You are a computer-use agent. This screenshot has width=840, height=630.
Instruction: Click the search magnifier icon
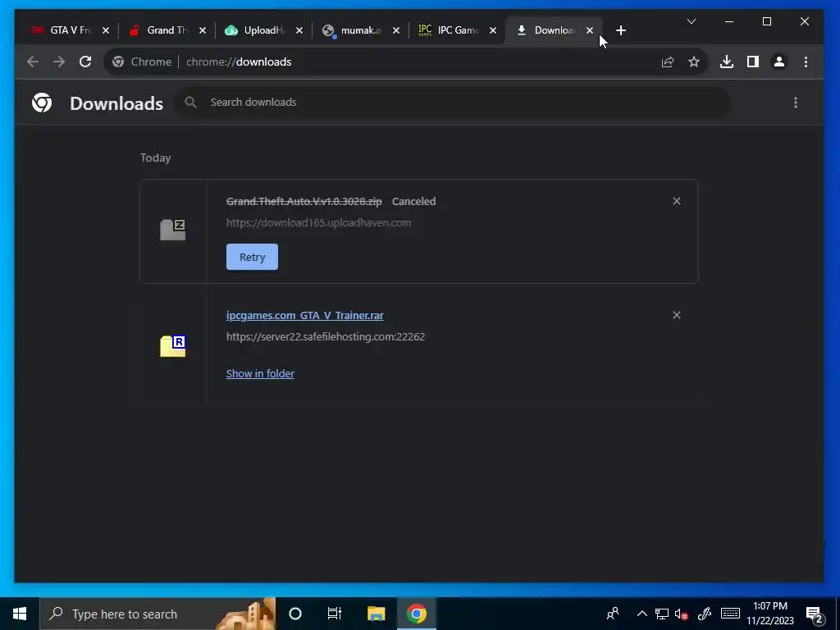tap(190, 102)
